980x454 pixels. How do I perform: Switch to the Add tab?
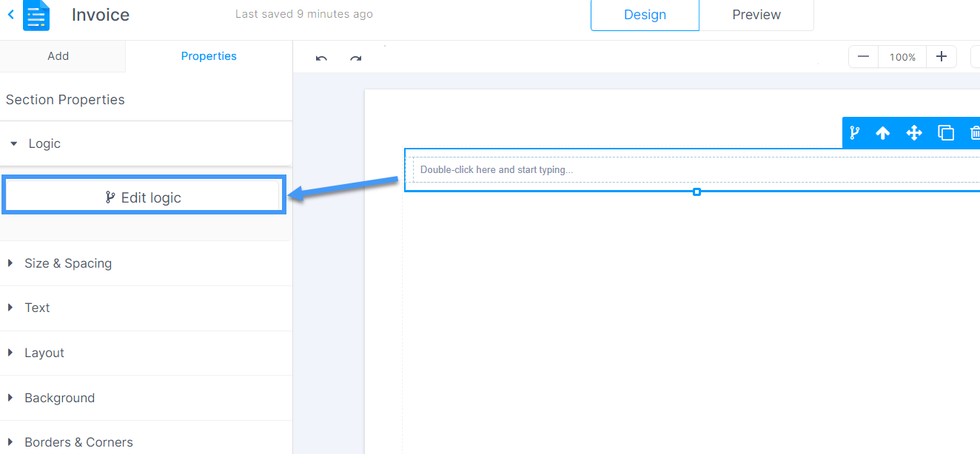coord(58,56)
